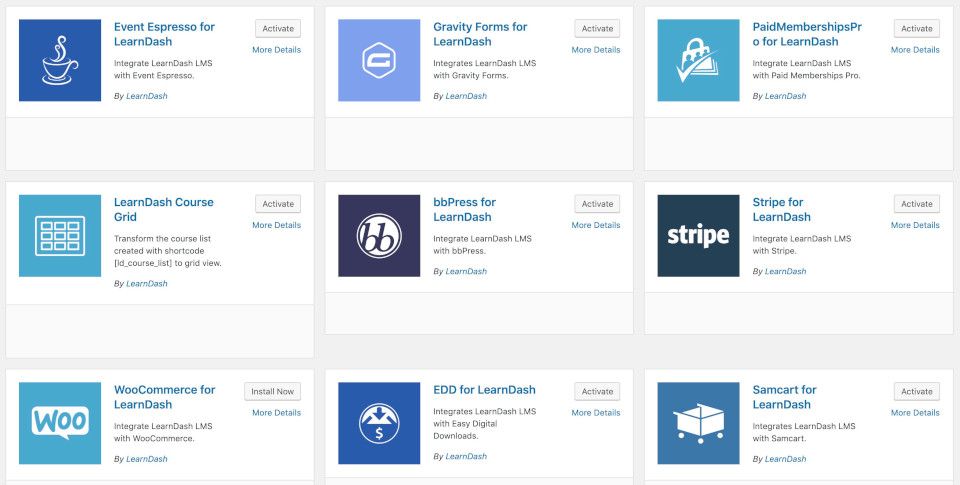Click the Event Espresso coffee cup icon
This screenshot has width=960, height=485.
(x=60, y=60)
